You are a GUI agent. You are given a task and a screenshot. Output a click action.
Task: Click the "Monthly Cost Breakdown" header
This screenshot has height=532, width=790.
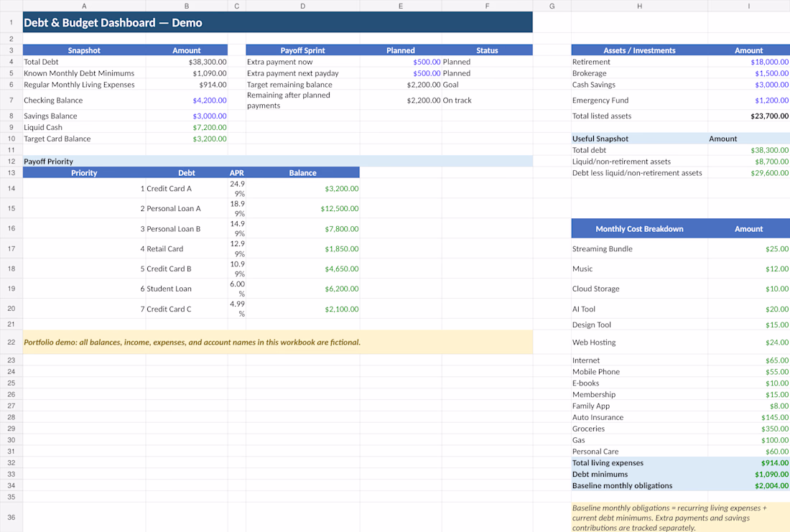(x=639, y=229)
